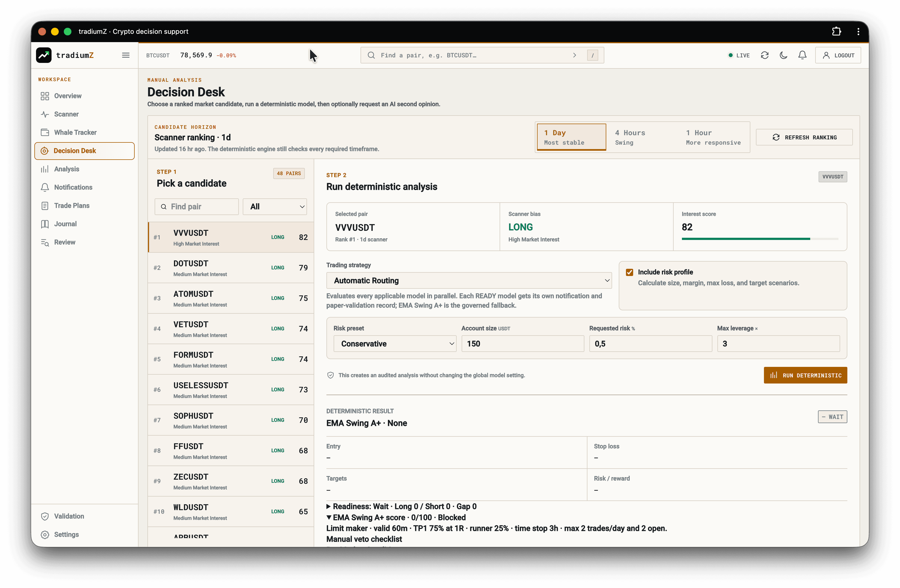Click the Account size input field

[523, 344]
